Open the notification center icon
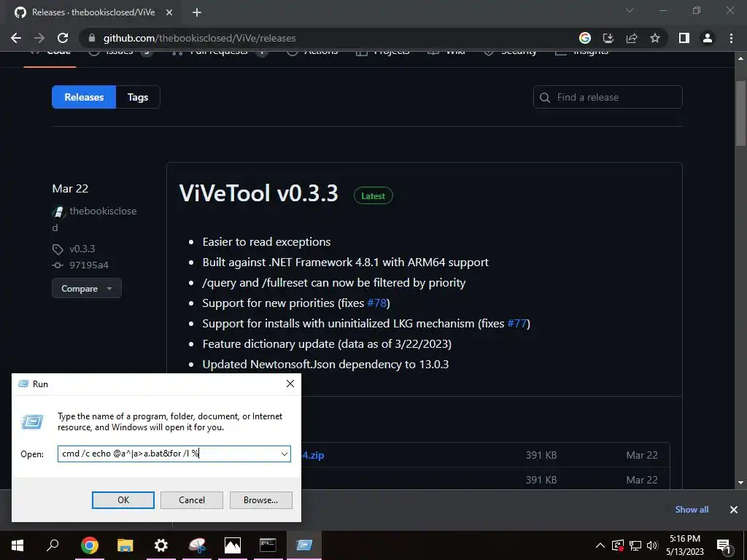 (x=724, y=545)
